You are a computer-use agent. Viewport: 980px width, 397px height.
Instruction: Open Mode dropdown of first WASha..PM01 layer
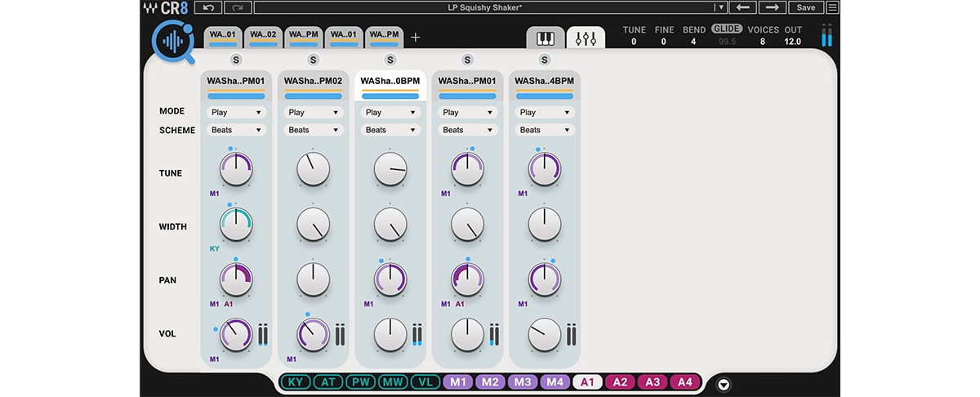pos(236,112)
